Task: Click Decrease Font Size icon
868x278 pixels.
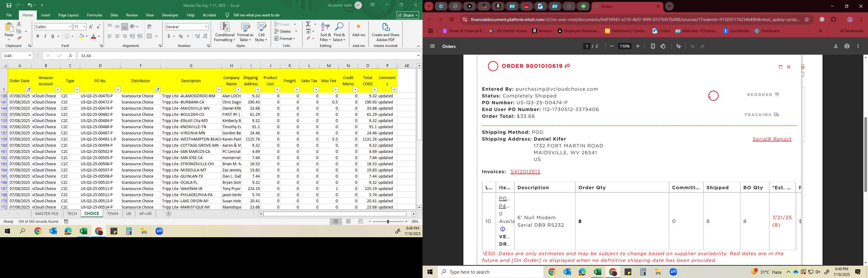Action: coord(98,27)
